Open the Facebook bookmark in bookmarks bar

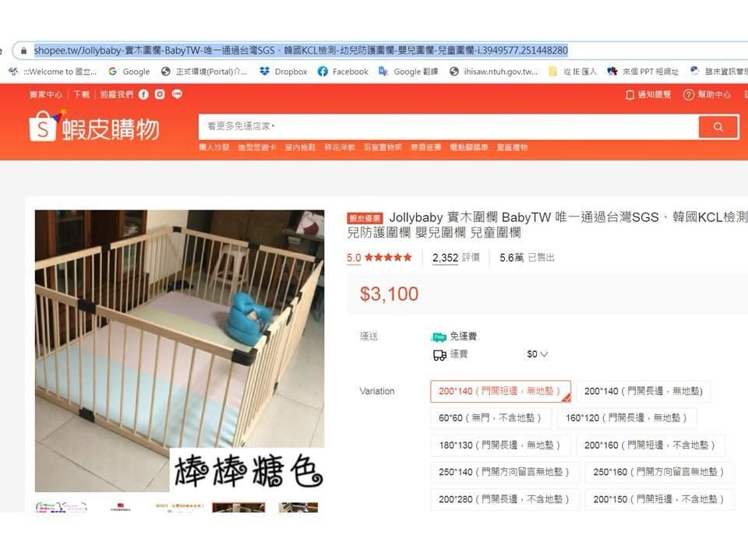coord(343,72)
